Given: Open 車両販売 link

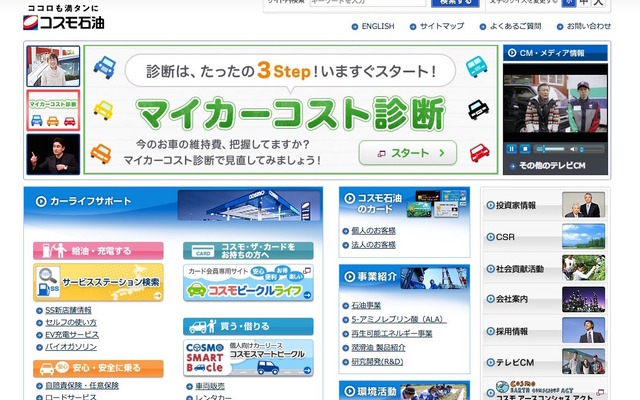Looking at the screenshot, I should tap(210, 386).
